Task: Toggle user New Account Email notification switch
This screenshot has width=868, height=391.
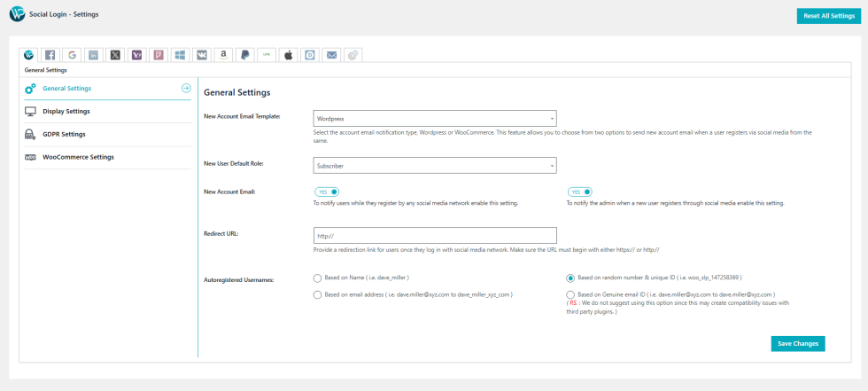Action: [327, 192]
